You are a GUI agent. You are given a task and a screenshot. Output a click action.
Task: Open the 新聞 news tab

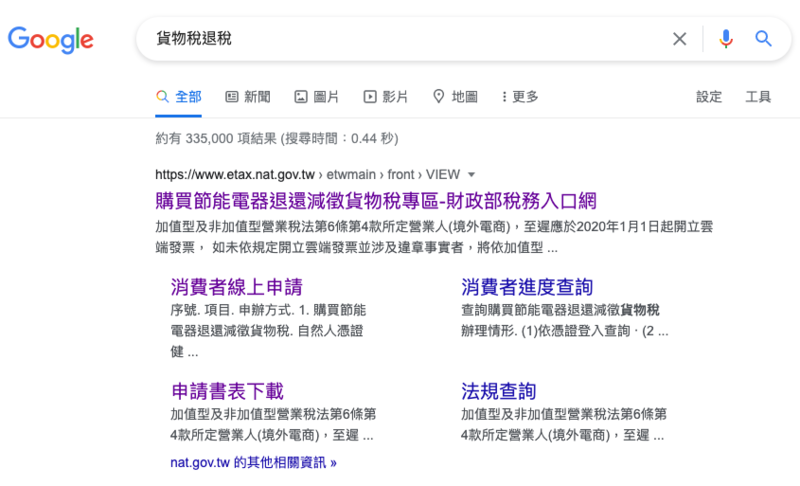click(248, 97)
